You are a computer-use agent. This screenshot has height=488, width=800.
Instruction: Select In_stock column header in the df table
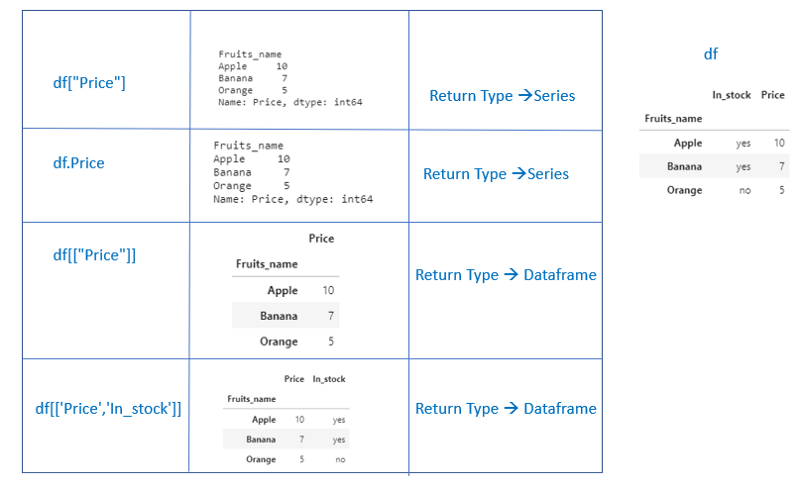click(x=731, y=95)
